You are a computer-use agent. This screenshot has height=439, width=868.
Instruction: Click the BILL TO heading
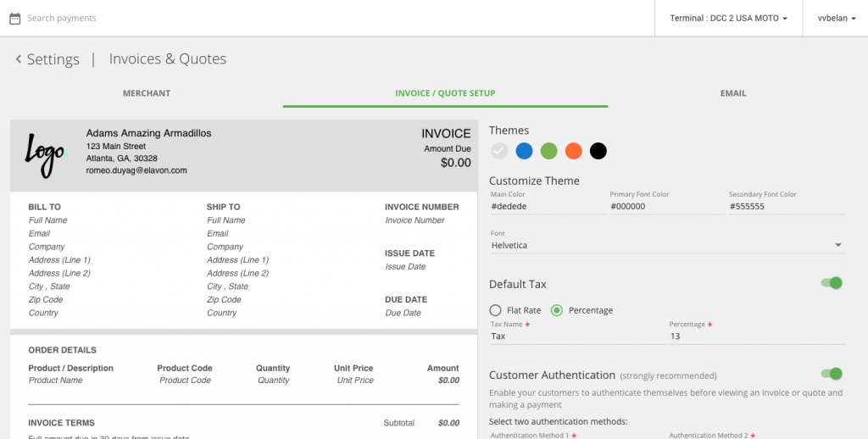(45, 207)
